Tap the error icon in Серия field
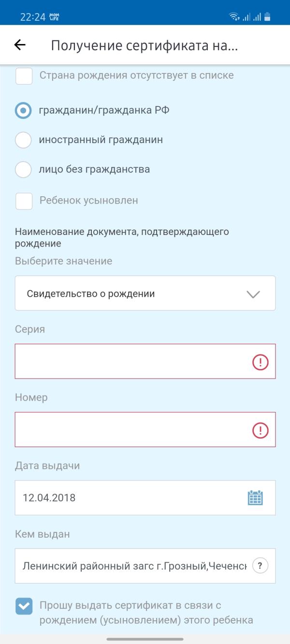 [261, 362]
